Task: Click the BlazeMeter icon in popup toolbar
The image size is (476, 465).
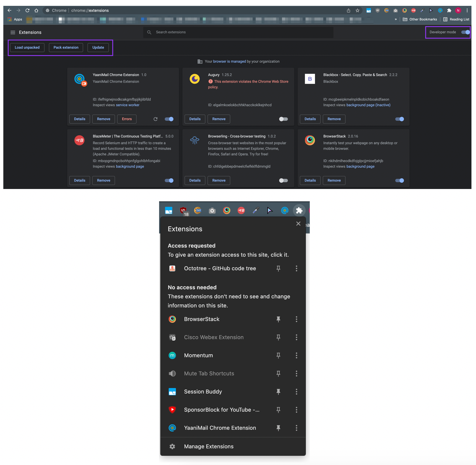Action: click(241, 210)
